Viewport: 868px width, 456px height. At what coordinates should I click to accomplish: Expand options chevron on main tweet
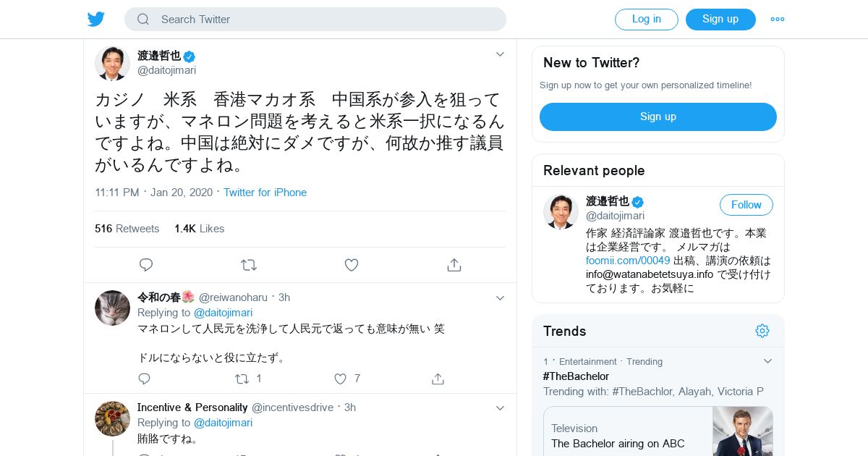[500, 54]
